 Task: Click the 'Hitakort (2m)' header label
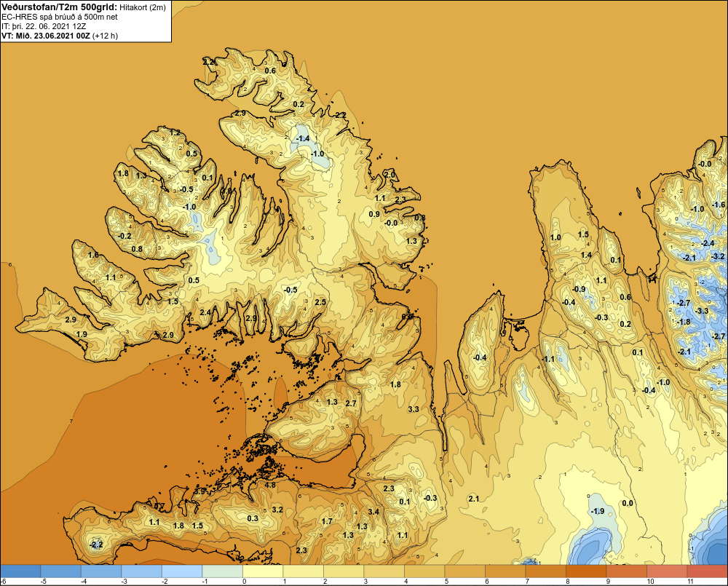[143, 7]
